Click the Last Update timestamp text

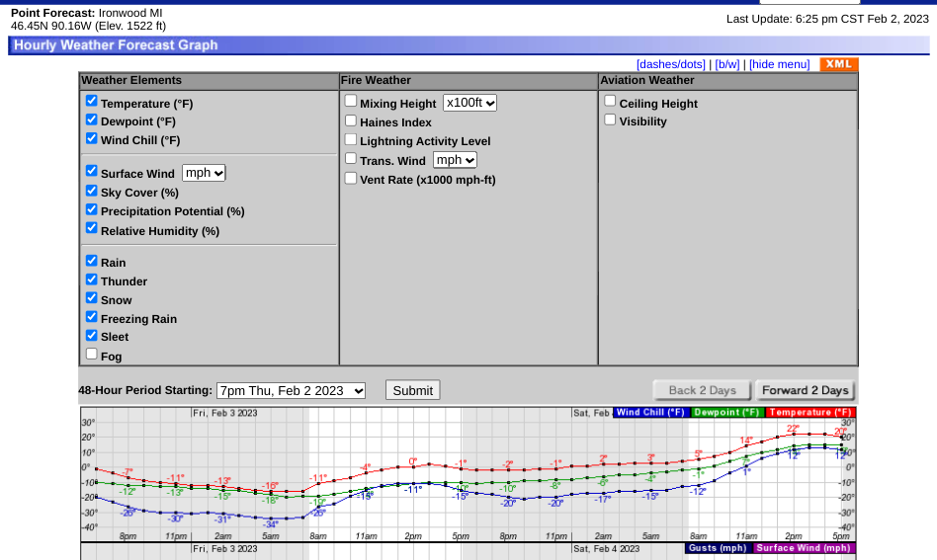pyautogui.click(x=827, y=19)
